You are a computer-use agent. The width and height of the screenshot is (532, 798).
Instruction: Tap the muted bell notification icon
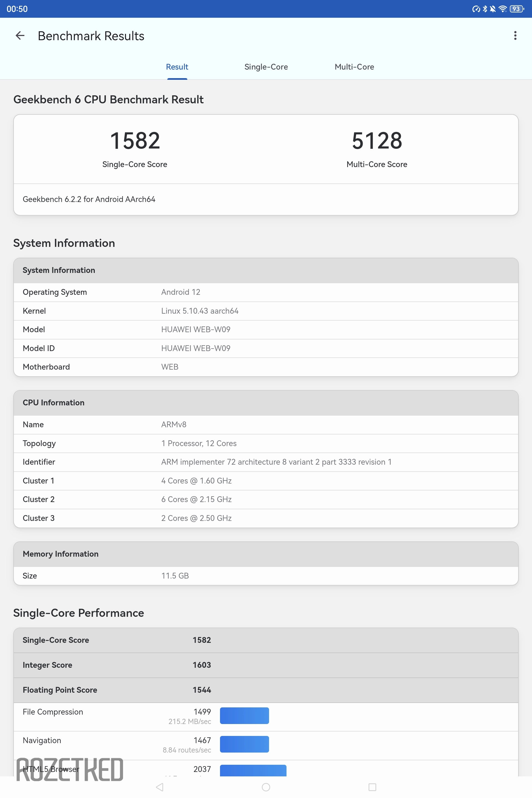click(x=493, y=9)
